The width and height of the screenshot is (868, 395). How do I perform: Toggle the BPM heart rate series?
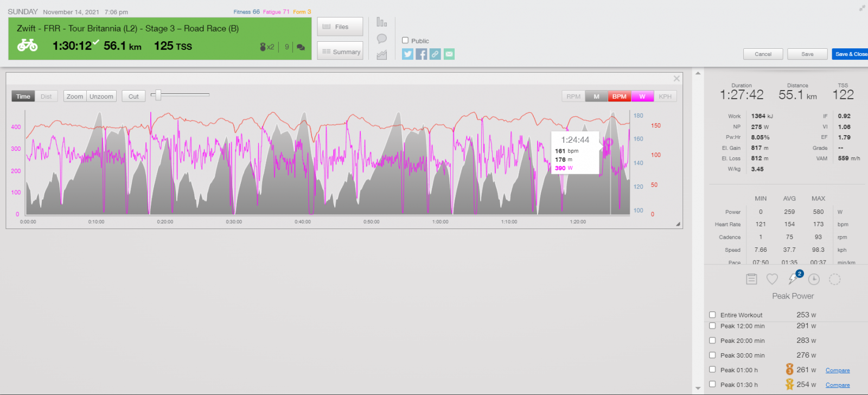tap(619, 97)
